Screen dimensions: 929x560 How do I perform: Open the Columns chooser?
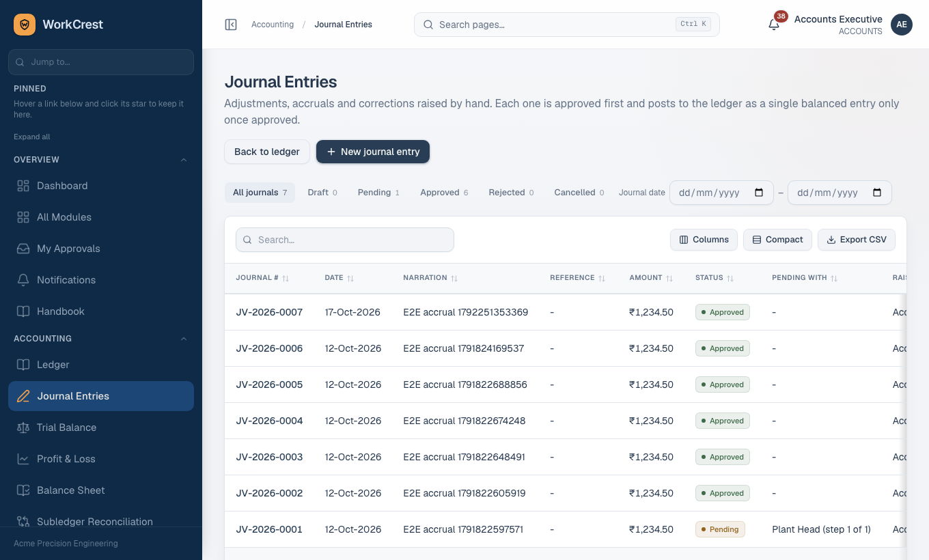[704, 240]
